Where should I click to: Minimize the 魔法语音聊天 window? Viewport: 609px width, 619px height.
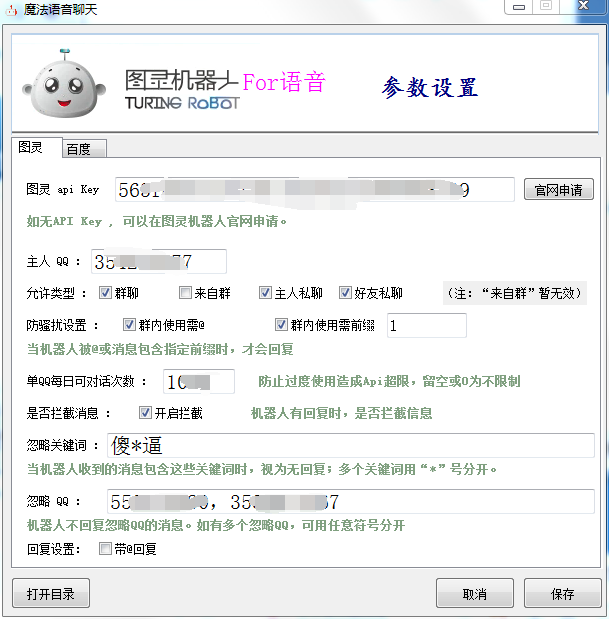(519, 7)
